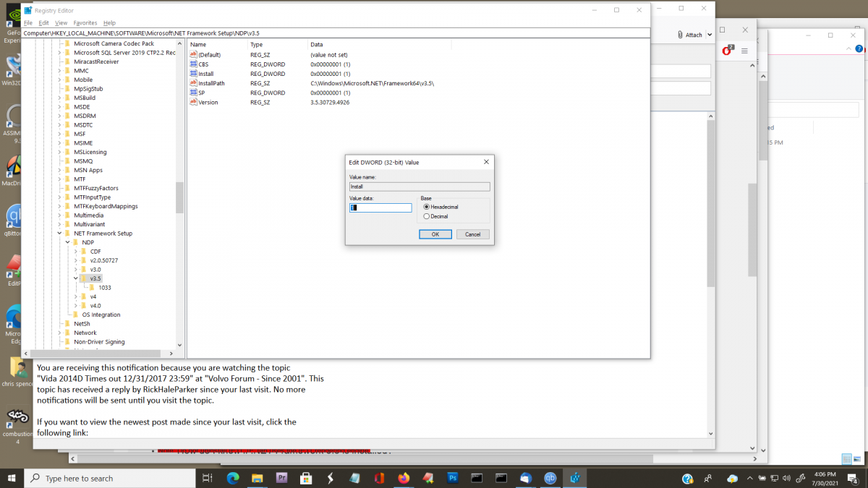The width and height of the screenshot is (868, 488).
Task: Collapse the v3.5 registry key
Action: (x=75, y=278)
